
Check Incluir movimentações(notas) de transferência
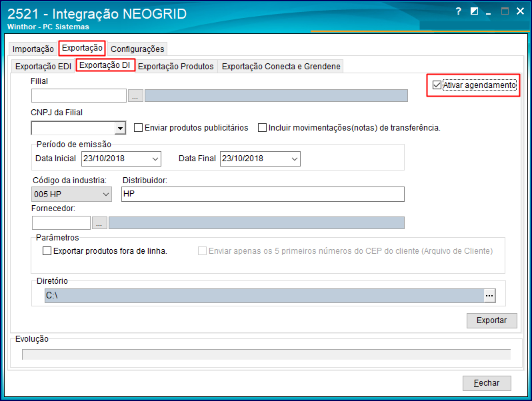[262, 128]
